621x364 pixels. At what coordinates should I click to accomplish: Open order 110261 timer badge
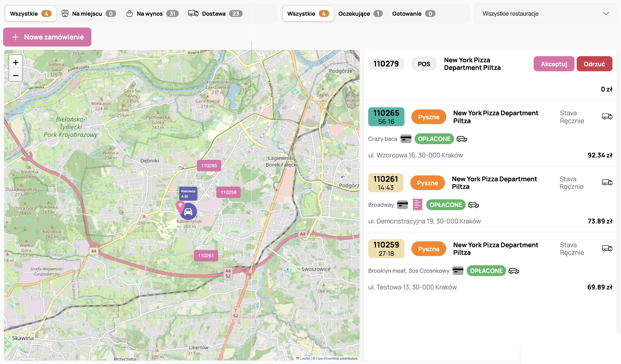point(386,183)
